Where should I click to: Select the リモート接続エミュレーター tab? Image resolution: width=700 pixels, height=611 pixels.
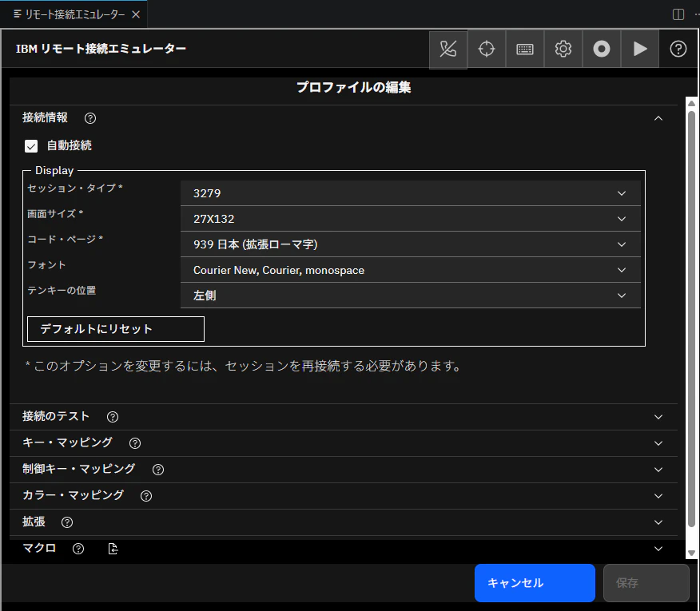pyautogui.click(x=74, y=14)
